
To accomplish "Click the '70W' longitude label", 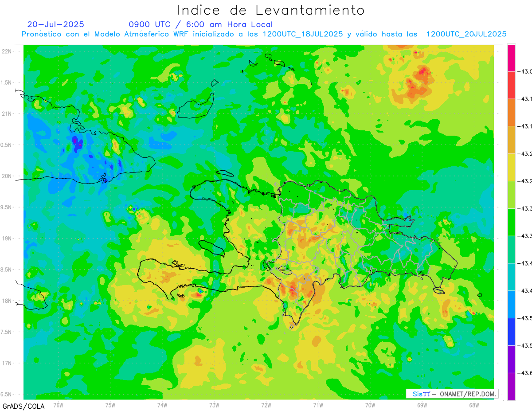I will (x=370, y=405).
